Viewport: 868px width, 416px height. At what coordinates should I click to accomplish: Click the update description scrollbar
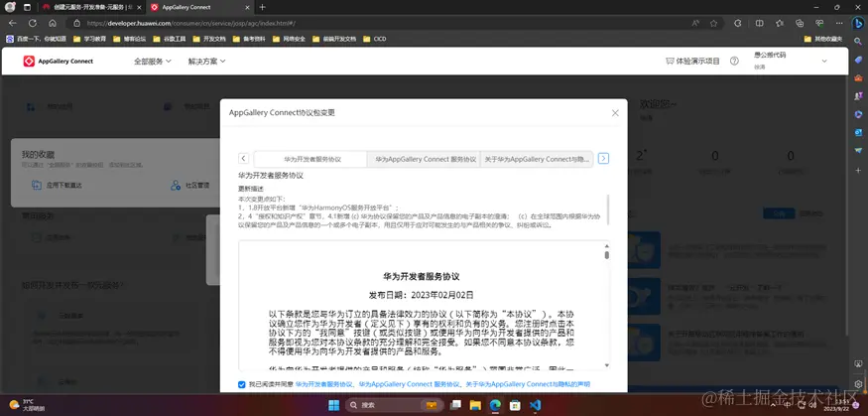pyautogui.click(x=608, y=209)
